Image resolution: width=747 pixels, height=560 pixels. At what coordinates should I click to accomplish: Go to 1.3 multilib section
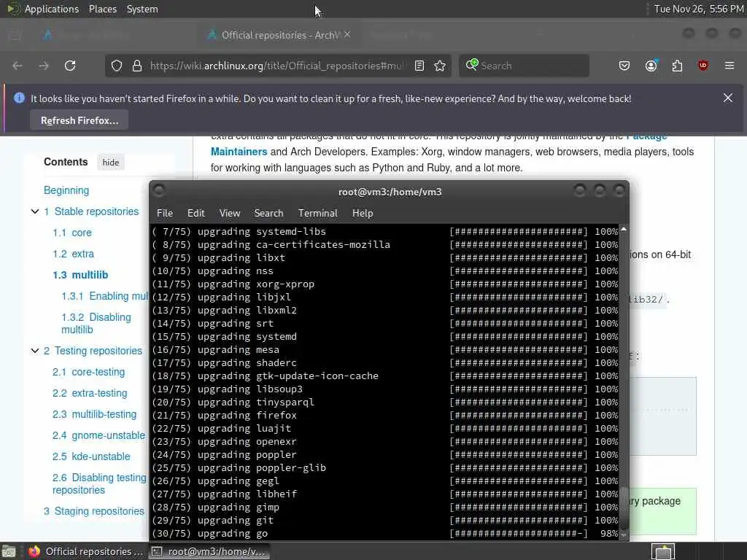tap(80, 275)
